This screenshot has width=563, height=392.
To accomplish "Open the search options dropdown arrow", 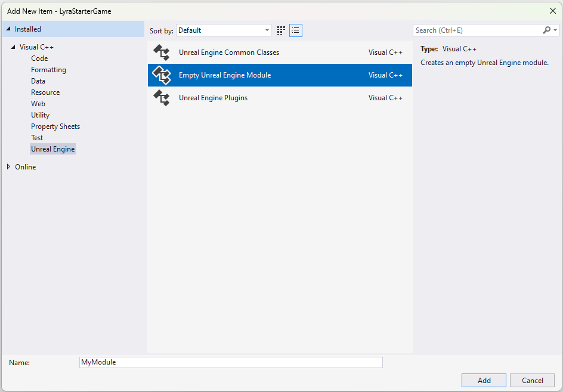I will point(555,30).
